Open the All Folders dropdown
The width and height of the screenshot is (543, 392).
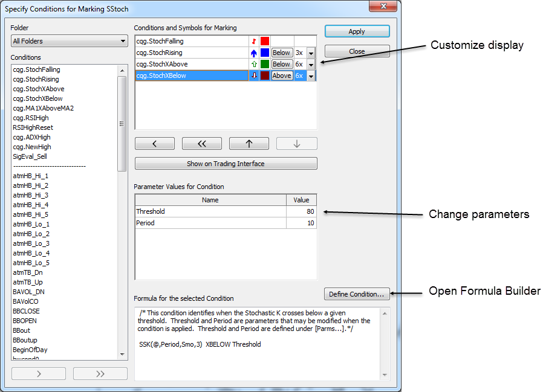pos(69,41)
